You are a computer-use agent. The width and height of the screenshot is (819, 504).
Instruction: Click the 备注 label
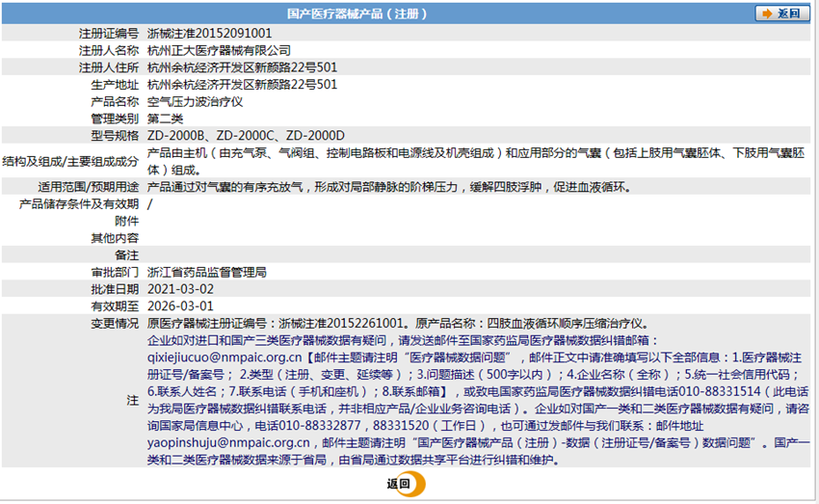[x=127, y=255]
